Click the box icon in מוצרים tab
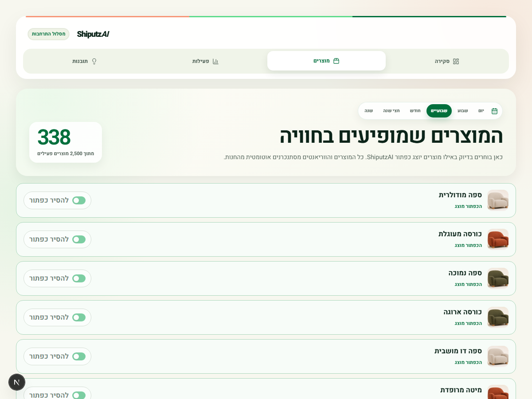This screenshot has height=399, width=532. (336, 61)
